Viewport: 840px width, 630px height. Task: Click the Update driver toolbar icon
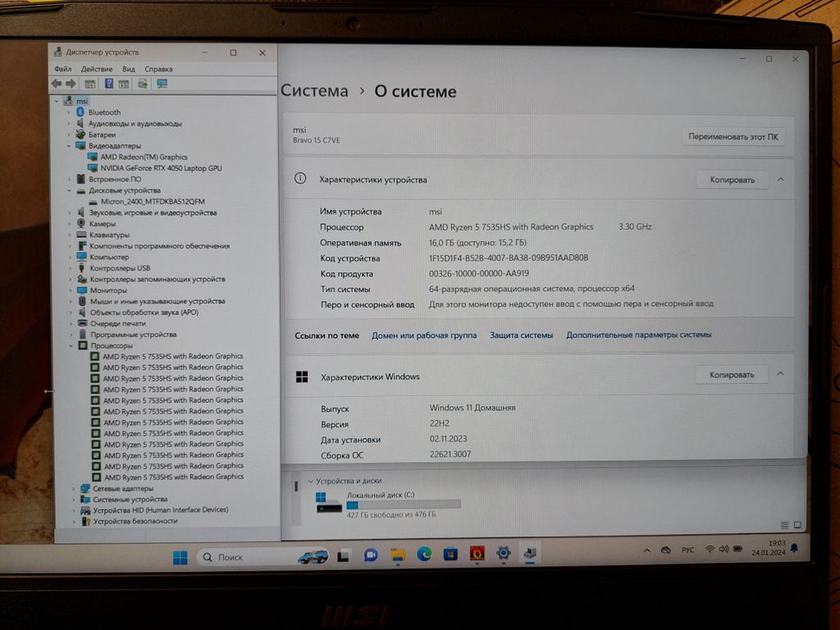(143, 84)
